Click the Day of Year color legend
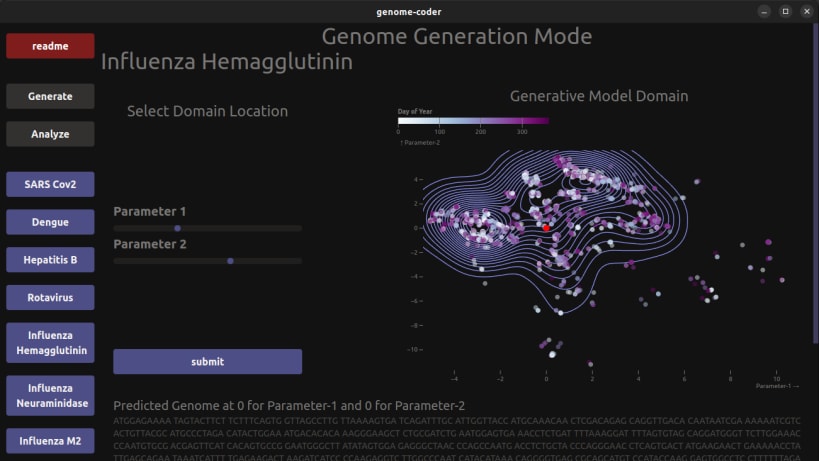Screen dimensions: 819x461 coord(473,121)
